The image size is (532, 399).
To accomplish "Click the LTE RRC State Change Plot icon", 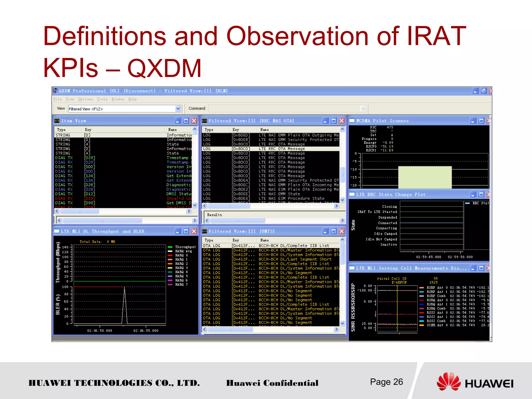I will point(352,194).
